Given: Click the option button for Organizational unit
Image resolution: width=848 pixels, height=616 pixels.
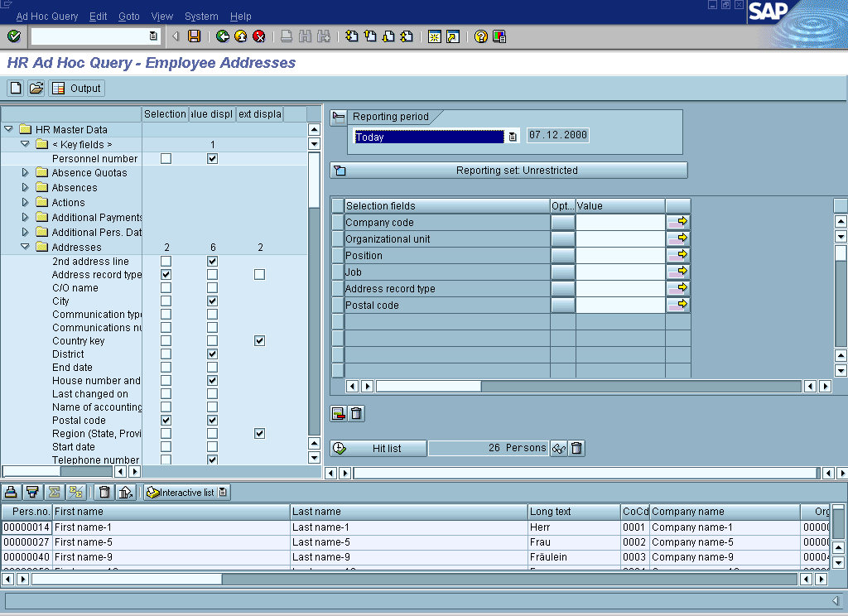Looking at the screenshot, I should pyautogui.click(x=563, y=238).
